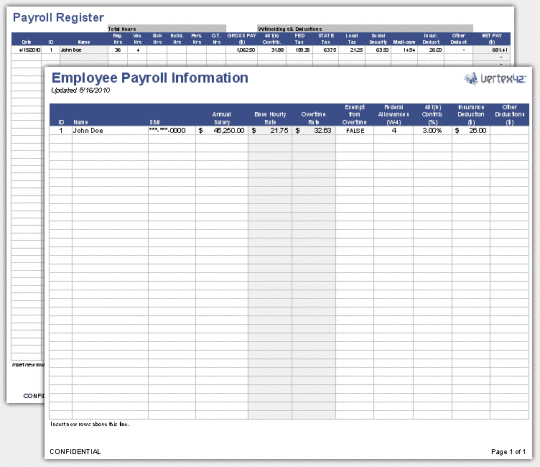The image size is (540, 467).
Task: Select the 3.00% 401(k) contribution cell
Action: coord(433,131)
